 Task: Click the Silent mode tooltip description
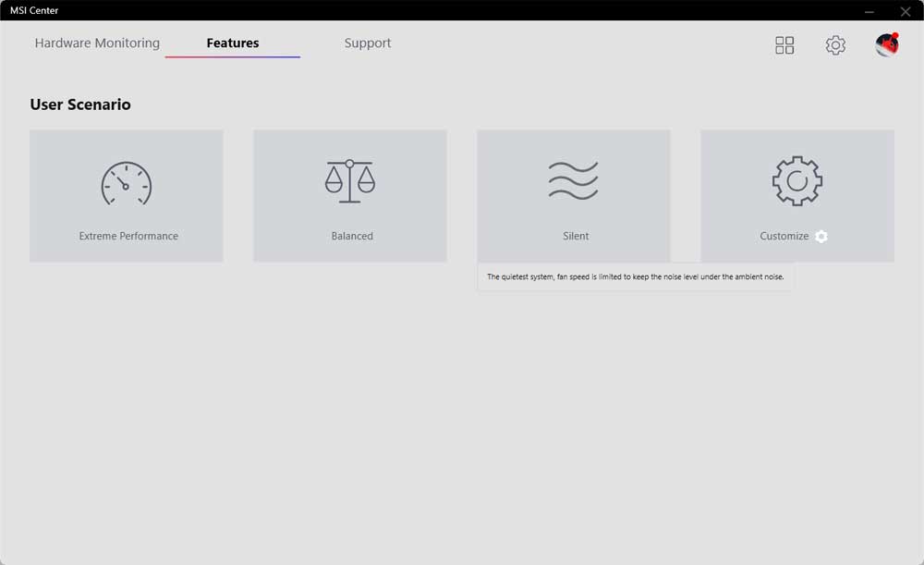coord(636,276)
